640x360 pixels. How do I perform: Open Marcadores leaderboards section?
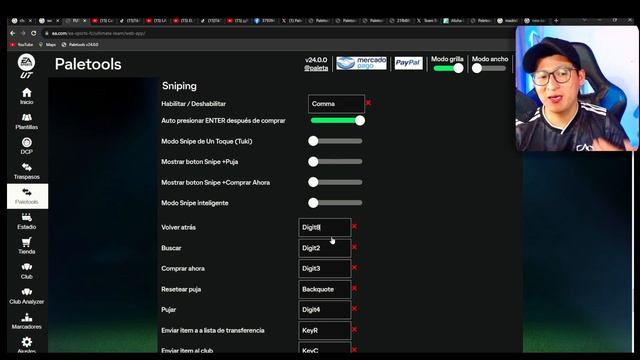coord(27,321)
